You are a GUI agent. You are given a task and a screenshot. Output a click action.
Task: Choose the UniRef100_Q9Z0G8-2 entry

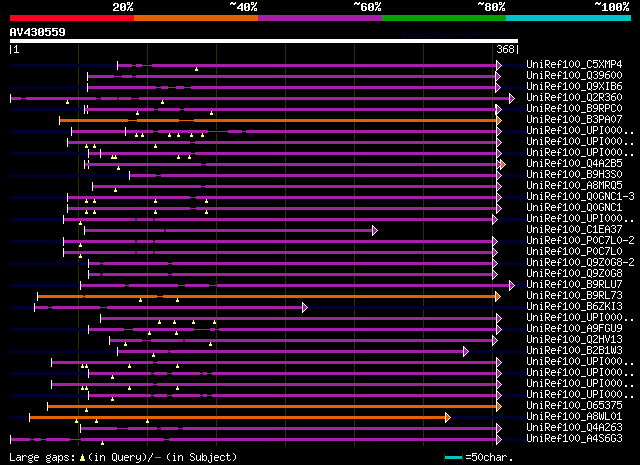[x=580, y=263]
